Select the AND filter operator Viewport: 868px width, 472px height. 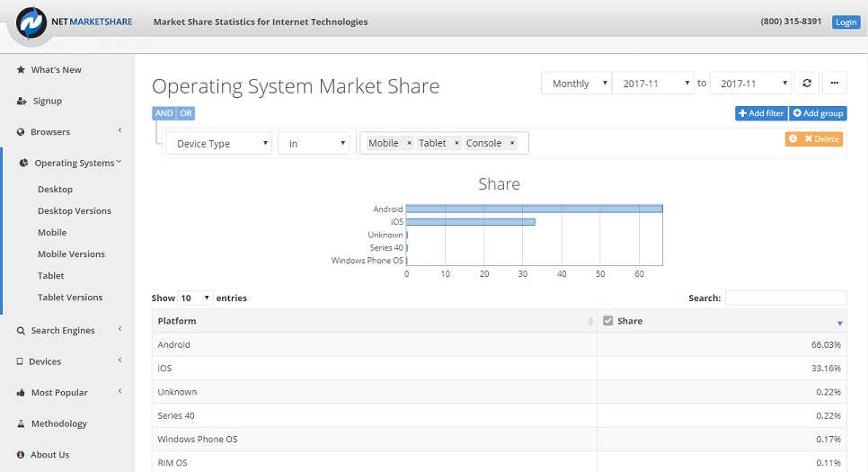coord(164,113)
